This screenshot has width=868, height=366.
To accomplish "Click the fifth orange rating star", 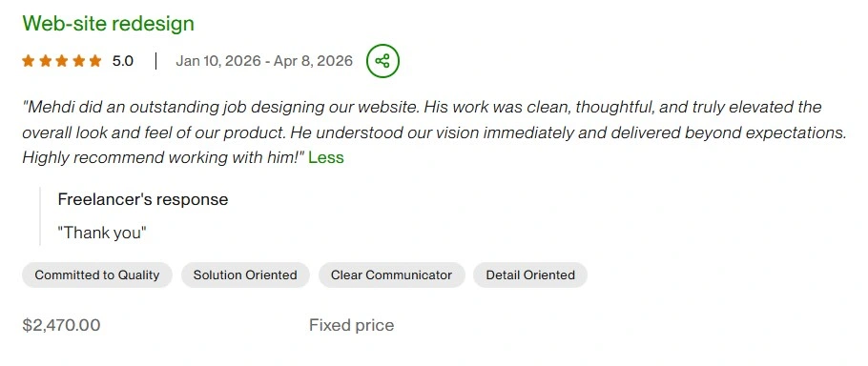I will [95, 61].
